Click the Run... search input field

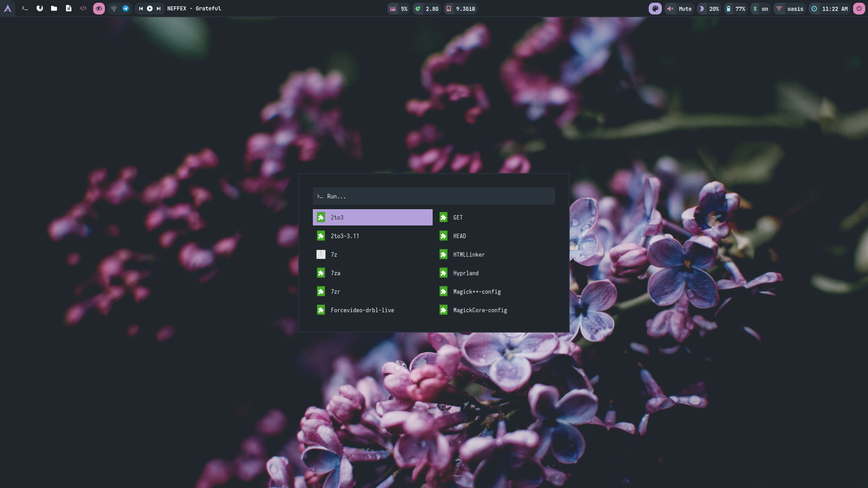(x=434, y=196)
